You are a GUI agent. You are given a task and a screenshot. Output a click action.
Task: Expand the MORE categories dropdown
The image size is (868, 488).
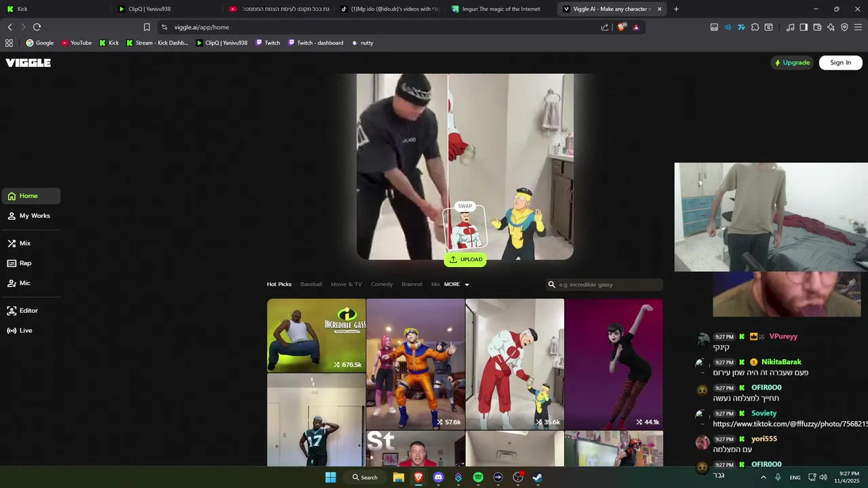pos(456,285)
